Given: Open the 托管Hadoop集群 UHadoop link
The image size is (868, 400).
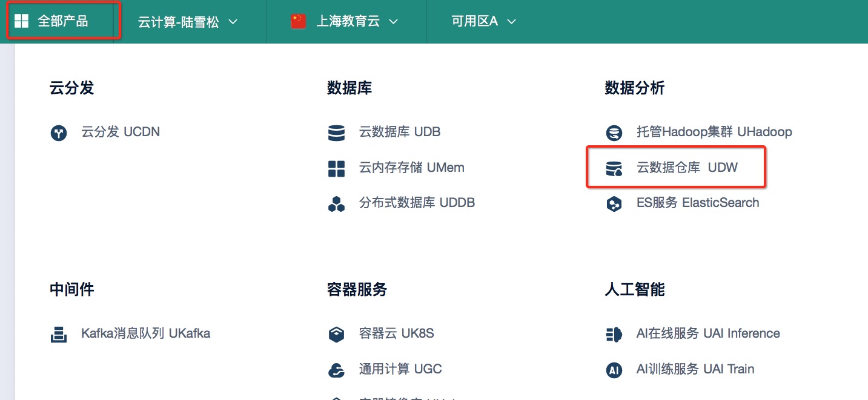Looking at the screenshot, I should 714,132.
